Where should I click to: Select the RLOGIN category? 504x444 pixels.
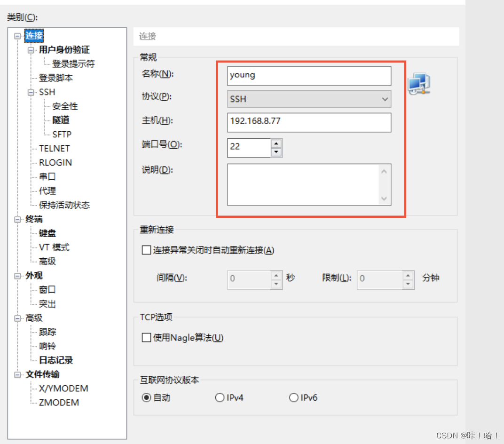coord(55,162)
